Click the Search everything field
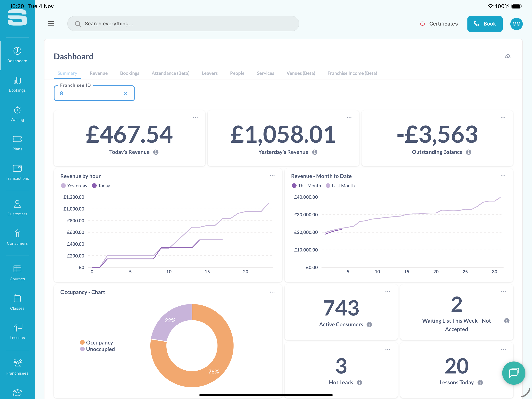This screenshot has height=399, width=532. (x=183, y=24)
